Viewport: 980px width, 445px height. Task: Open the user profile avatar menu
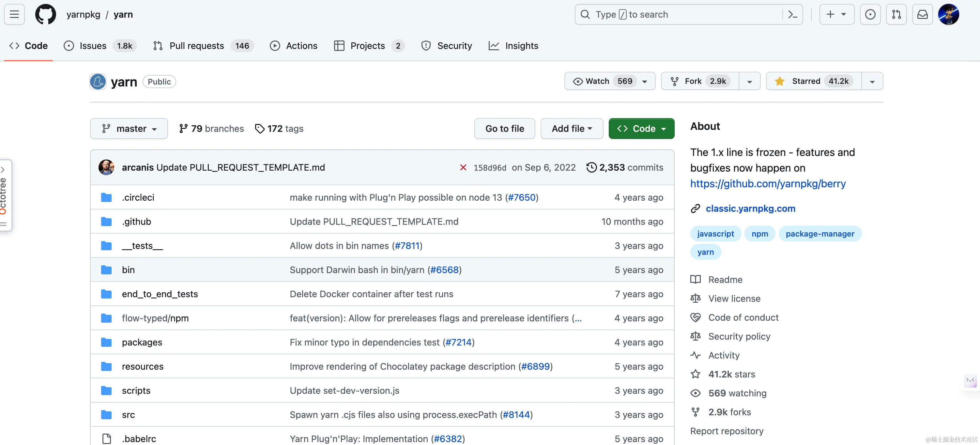pos(948,14)
